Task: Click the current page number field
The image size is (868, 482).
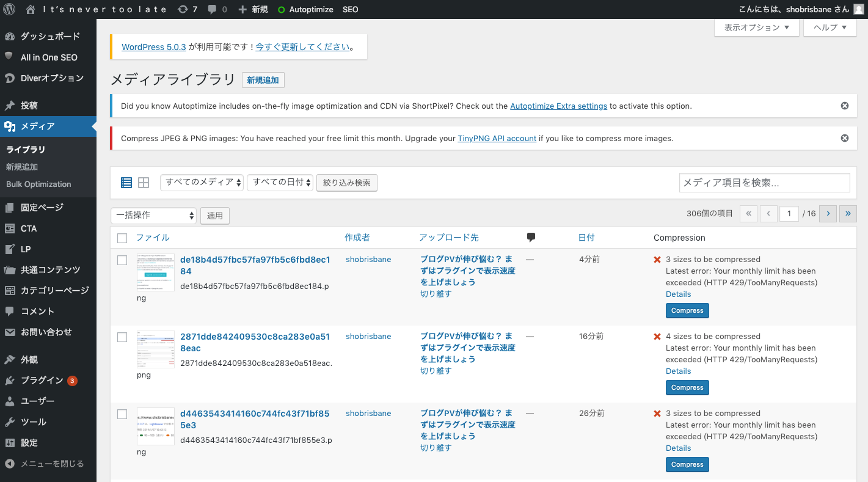Action: click(x=789, y=214)
